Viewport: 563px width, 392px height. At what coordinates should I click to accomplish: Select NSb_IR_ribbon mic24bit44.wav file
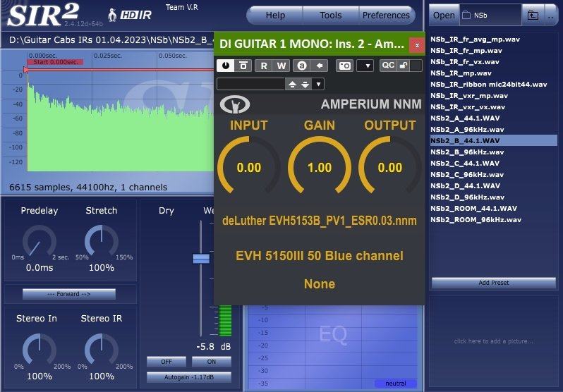pyautogui.click(x=488, y=85)
